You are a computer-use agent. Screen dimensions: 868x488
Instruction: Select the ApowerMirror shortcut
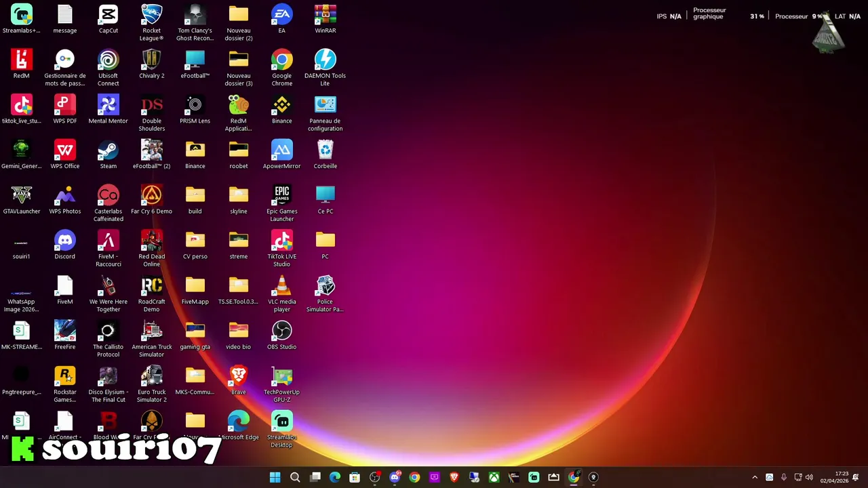tap(281, 155)
